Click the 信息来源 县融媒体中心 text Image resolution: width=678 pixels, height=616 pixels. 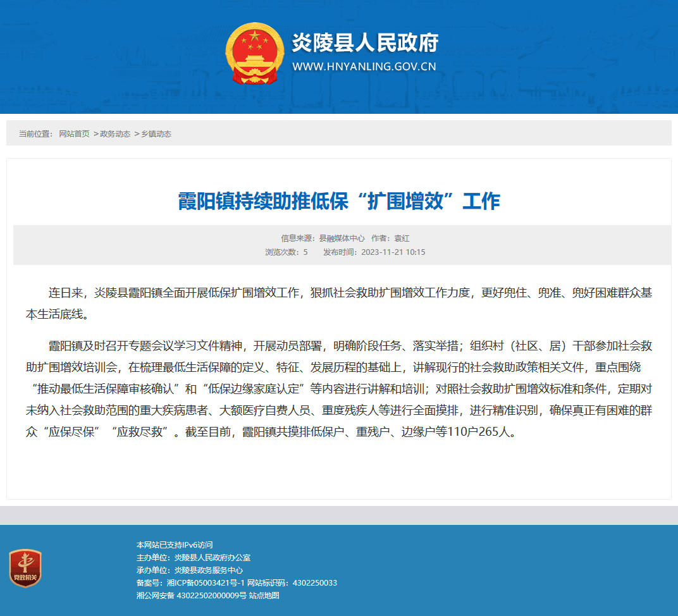coord(323,238)
